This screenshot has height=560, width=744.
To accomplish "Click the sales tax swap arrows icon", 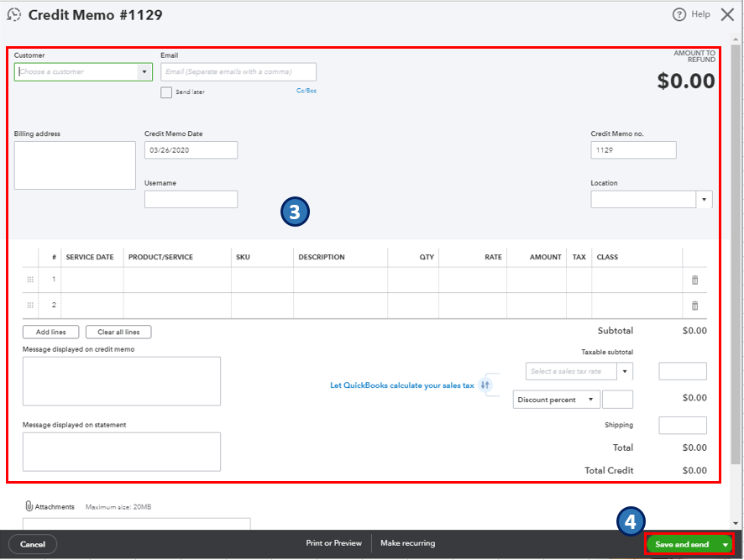I will [x=485, y=385].
